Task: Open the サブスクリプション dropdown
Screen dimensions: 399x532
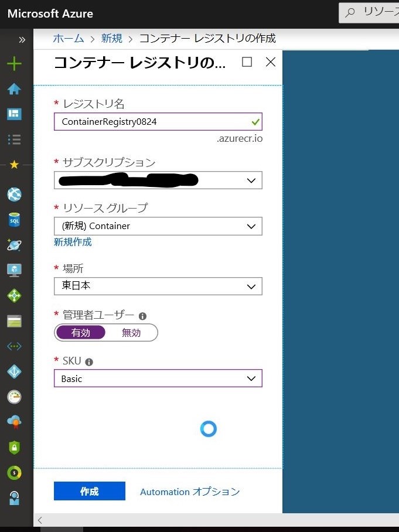Action: 158,180
